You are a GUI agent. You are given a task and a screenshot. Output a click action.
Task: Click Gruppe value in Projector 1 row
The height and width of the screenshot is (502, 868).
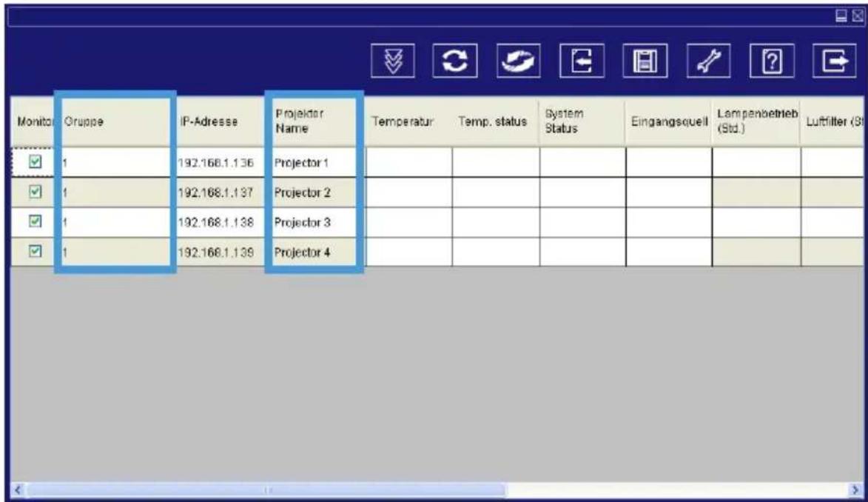point(115,162)
